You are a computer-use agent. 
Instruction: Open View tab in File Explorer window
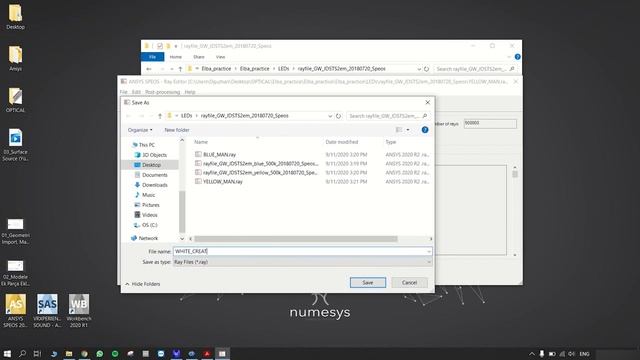point(220,57)
